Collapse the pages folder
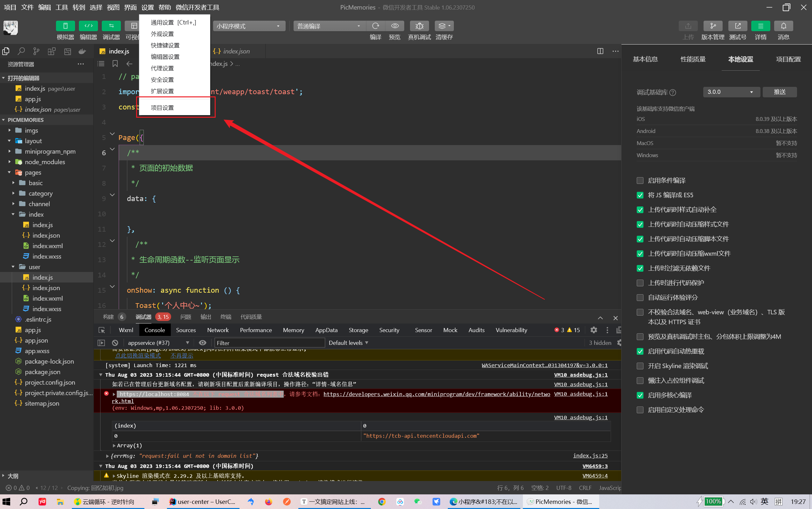812x509 pixels. tap(33, 172)
